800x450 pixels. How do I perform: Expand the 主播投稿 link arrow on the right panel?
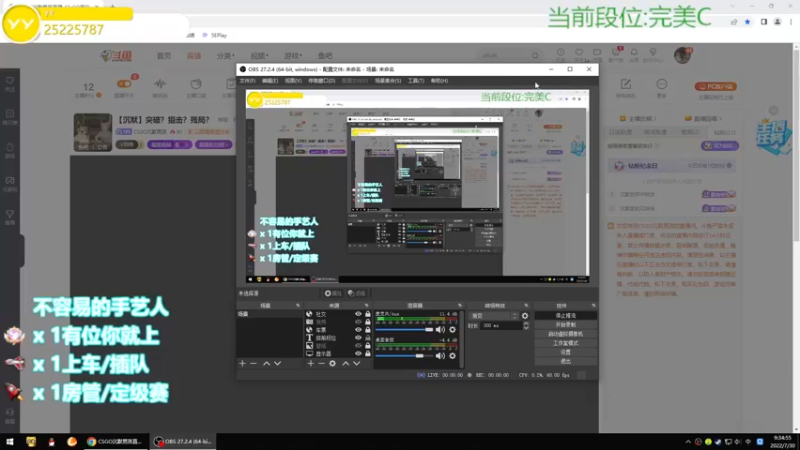[x=655, y=119]
